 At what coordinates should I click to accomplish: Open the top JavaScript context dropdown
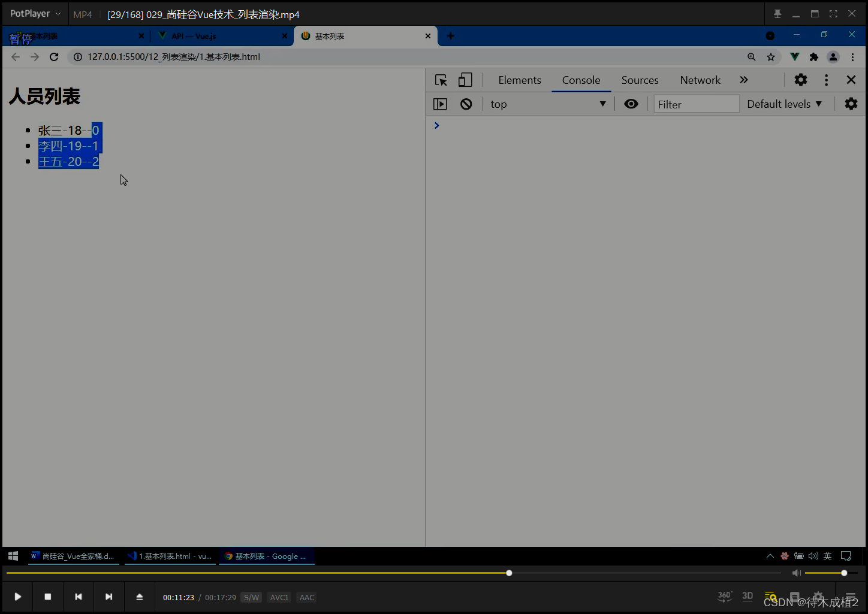point(548,104)
